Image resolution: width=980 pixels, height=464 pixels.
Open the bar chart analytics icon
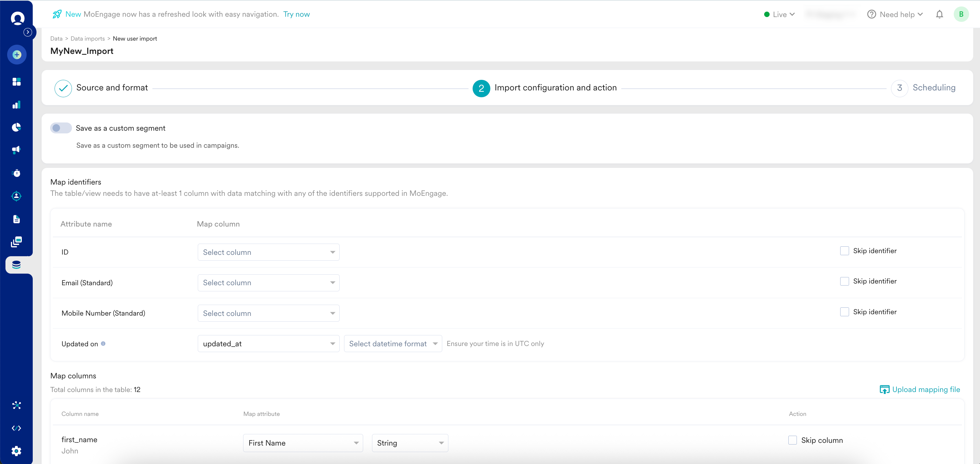[16, 105]
